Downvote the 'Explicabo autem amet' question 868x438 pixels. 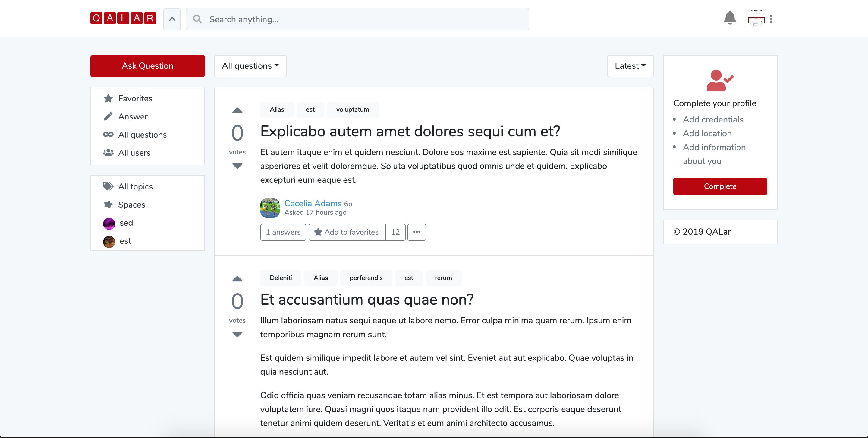(237, 166)
